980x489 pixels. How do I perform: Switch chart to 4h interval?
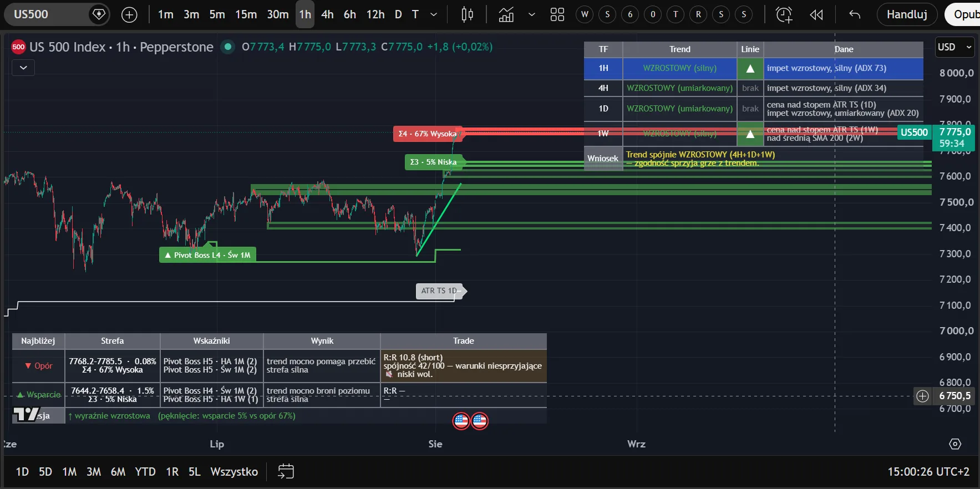[x=327, y=14]
